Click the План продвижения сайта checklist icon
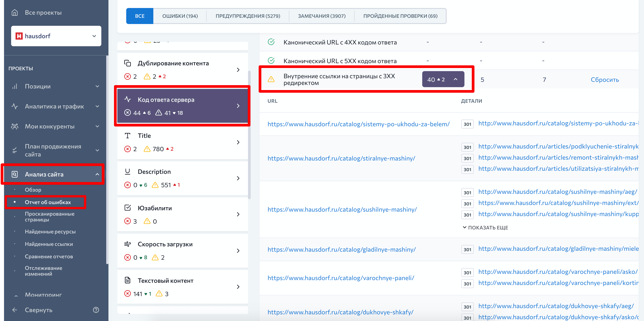644x321 pixels. (x=15, y=150)
